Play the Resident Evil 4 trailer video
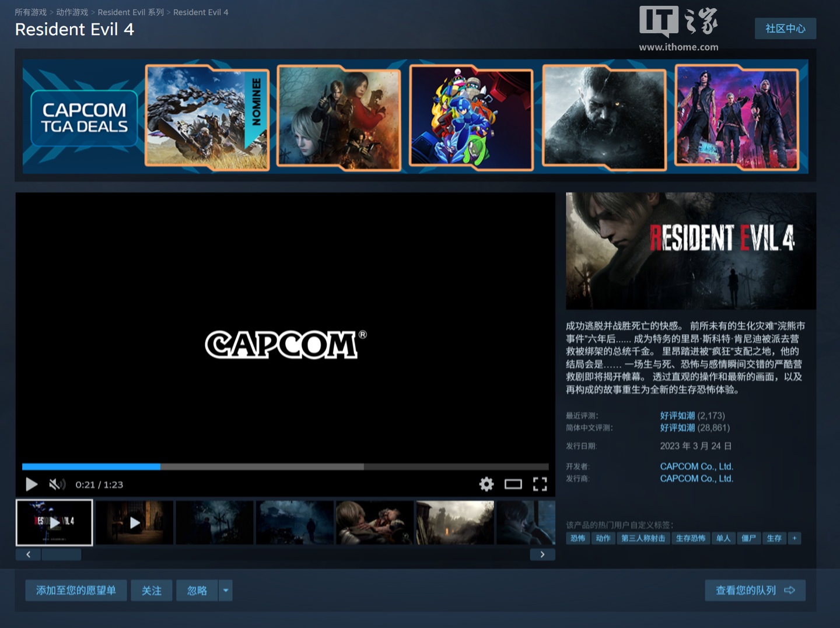This screenshot has width=840, height=628. pos(31,484)
